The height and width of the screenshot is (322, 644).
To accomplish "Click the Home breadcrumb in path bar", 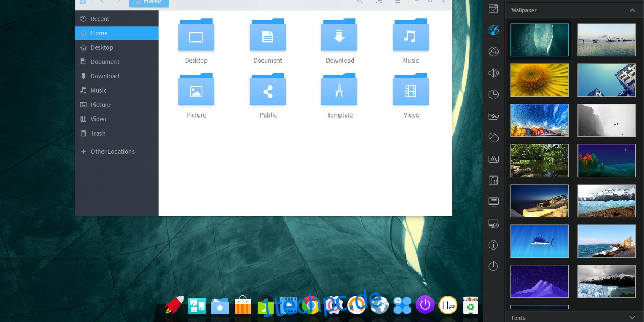I will point(149,2).
